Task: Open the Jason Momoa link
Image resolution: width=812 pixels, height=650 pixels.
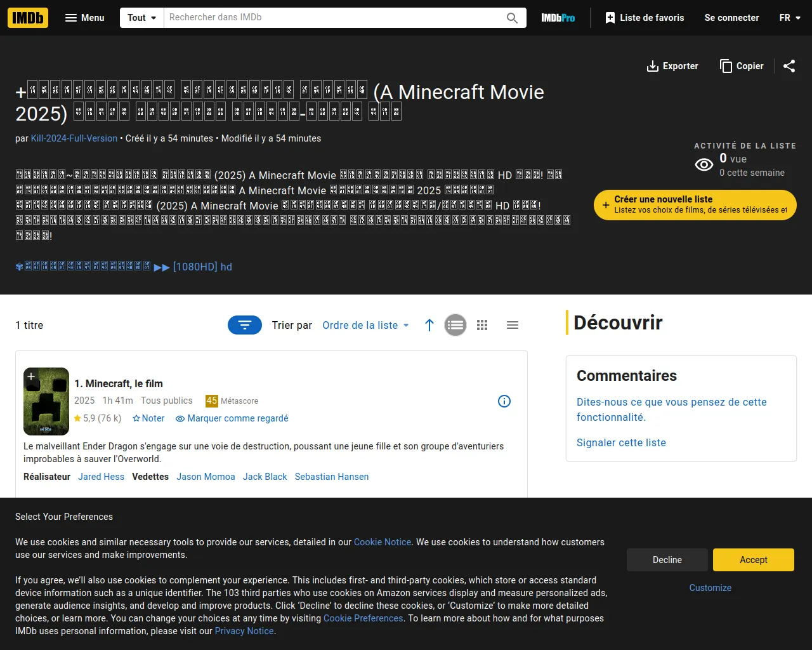Action: click(206, 477)
